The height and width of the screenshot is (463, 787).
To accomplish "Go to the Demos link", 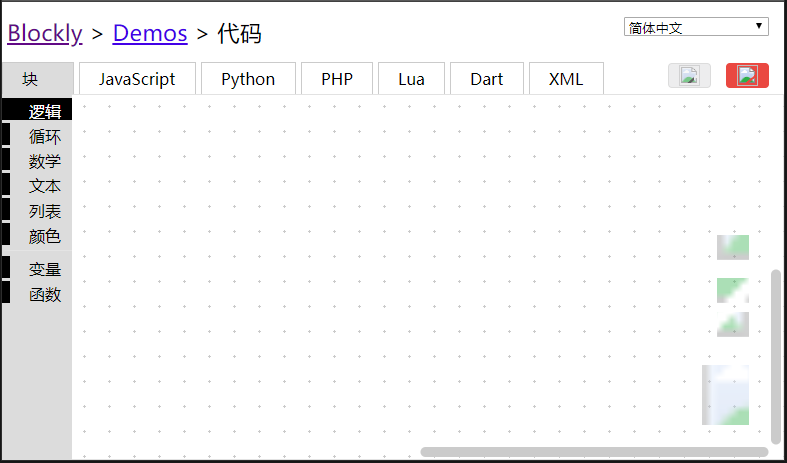I will pos(150,34).
